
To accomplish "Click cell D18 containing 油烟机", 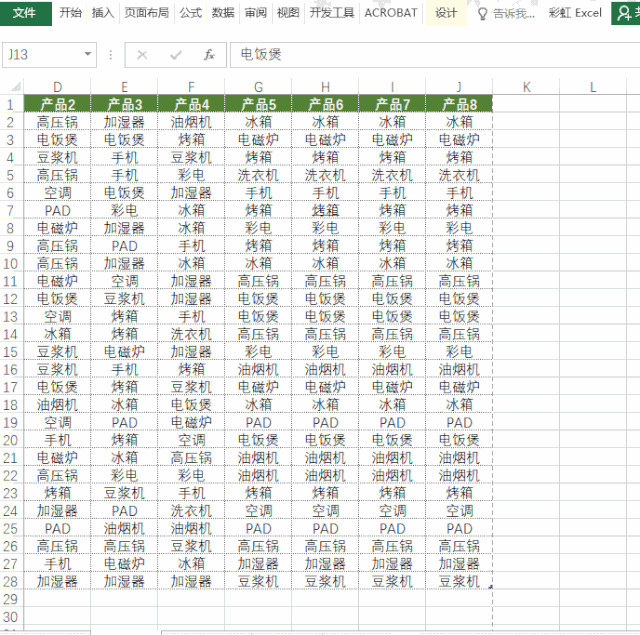I will pos(57,405).
